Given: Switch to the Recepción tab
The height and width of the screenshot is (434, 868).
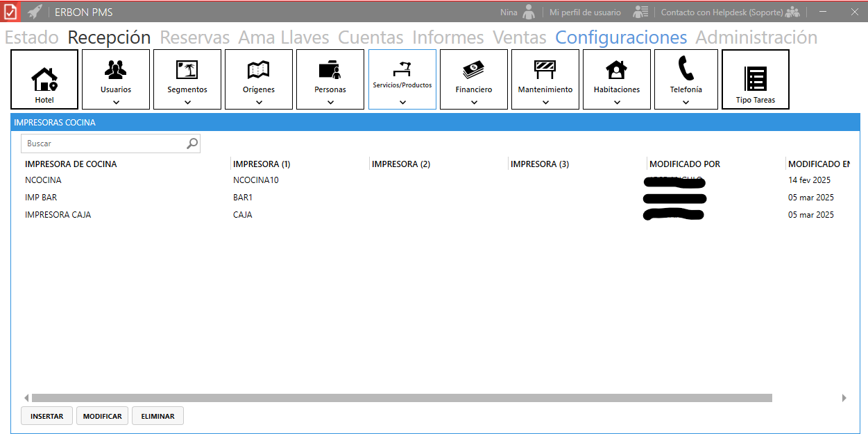Looking at the screenshot, I should pyautogui.click(x=109, y=37).
